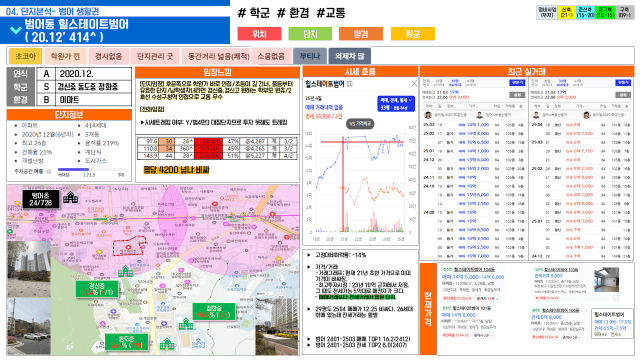This screenshot has width=640, height=360.
Task: Click the 신축 yellow legend swatch
Action: pos(566,12)
